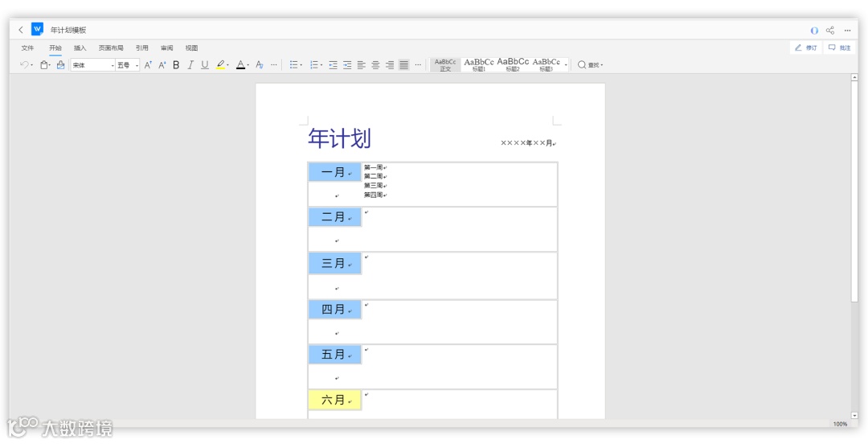Open the bullet style dropdown arrow
Image resolution: width=868 pixels, height=444 pixels.
301,65
